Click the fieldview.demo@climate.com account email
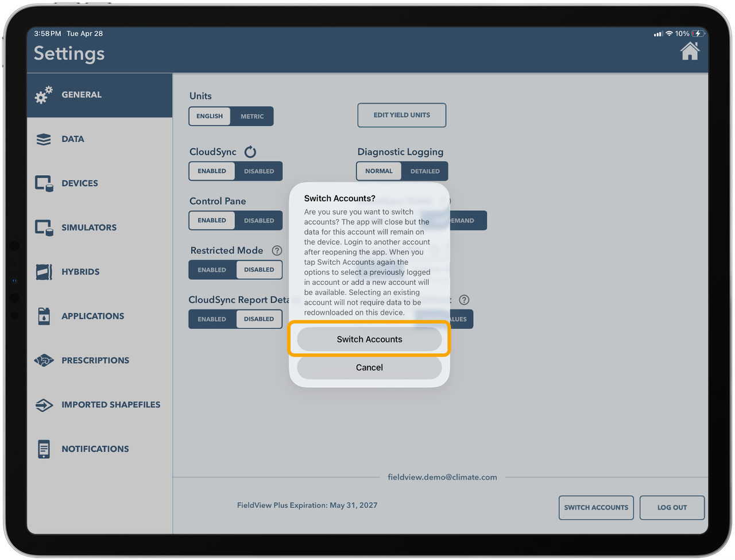The image size is (735, 560). pyautogui.click(x=442, y=477)
